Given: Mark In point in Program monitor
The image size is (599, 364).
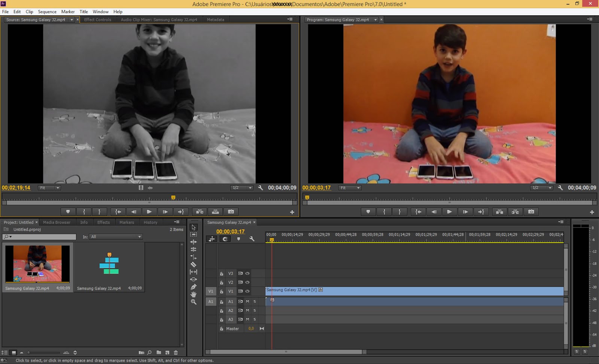Looking at the screenshot, I should 384,212.
